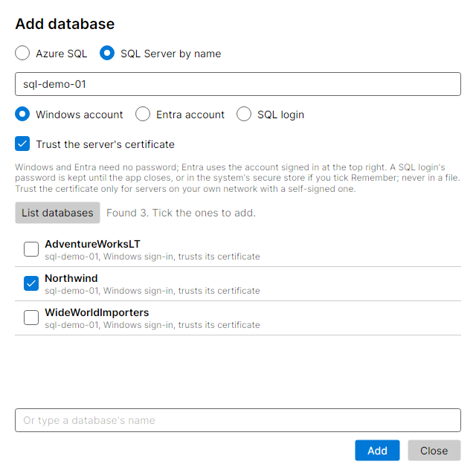The image size is (476, 476).
Task: Click the 'Or type a database's name' field
Action: coord(238,420)
